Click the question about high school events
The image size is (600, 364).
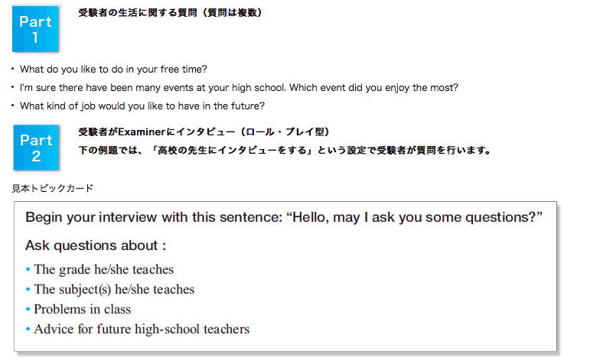coord(239,87)
